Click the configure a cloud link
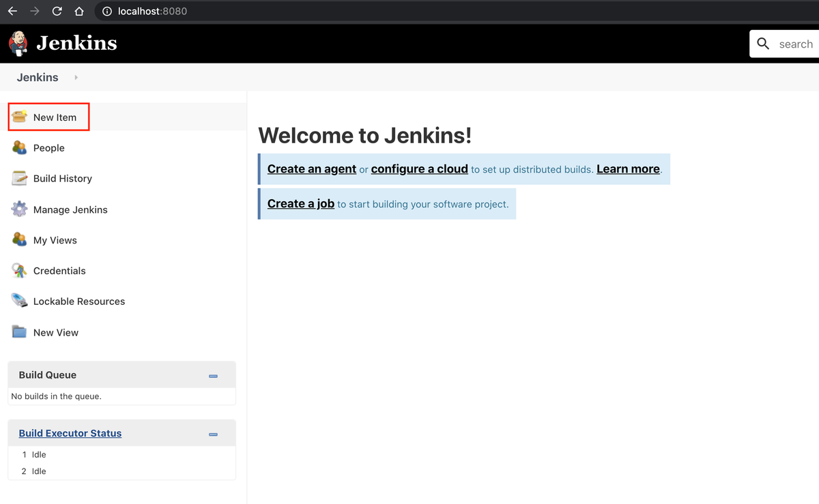The image size is (819, 504). pos(420,169)
